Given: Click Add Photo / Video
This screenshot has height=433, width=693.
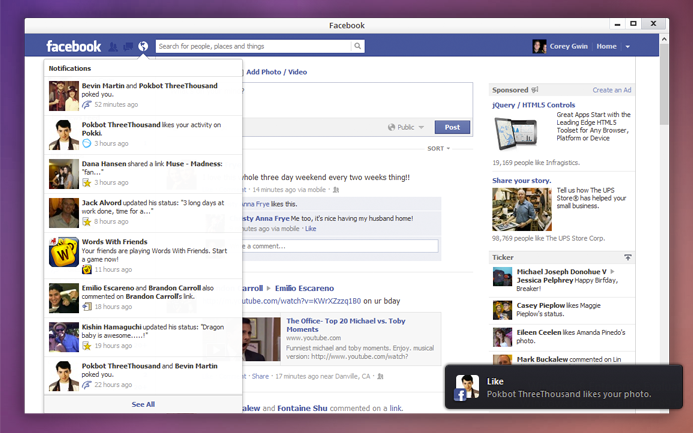Looking at the screenshot, I should 276,72.
